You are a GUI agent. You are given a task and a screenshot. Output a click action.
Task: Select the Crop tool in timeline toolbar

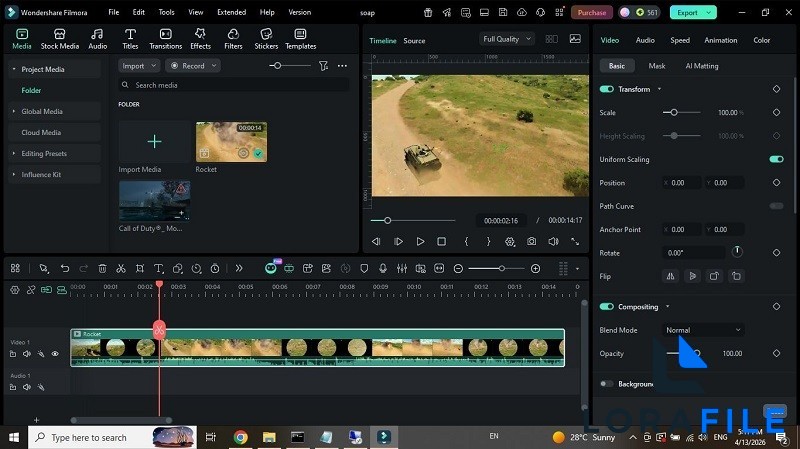(140, 268)
